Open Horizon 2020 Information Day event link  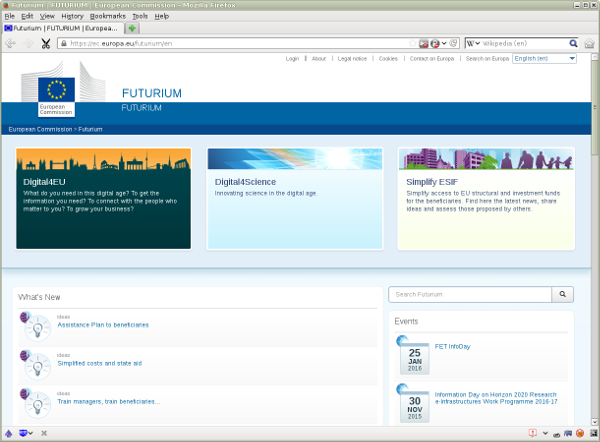[496, 398]
